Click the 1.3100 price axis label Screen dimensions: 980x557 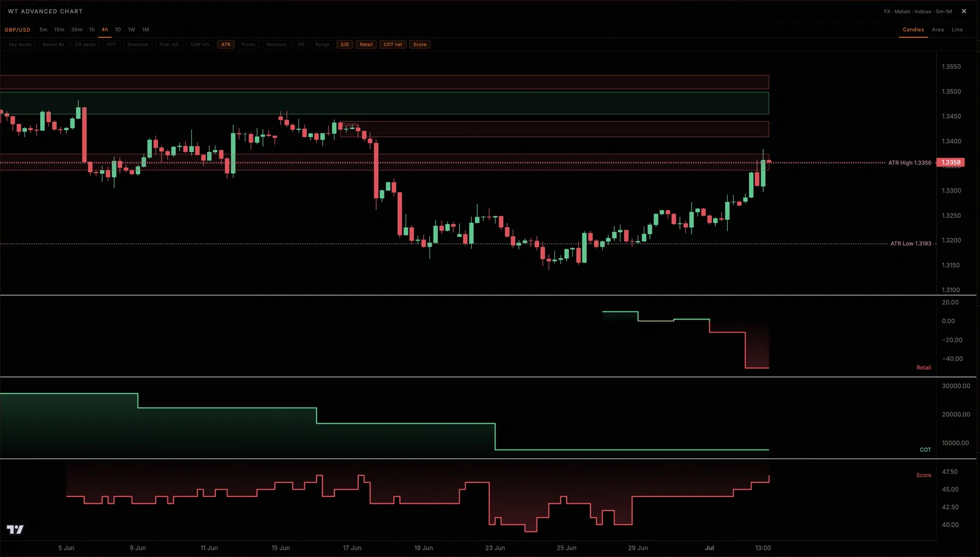tap(951, 290)
